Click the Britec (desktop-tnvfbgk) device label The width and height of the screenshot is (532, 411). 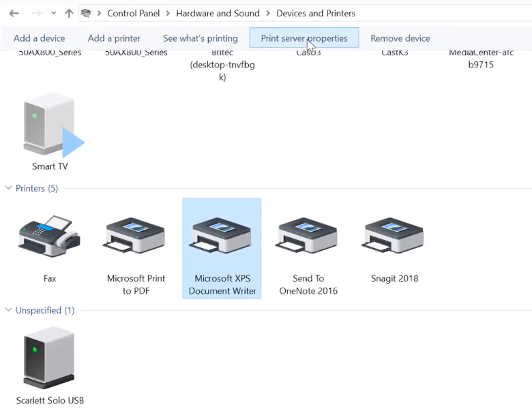pyautogui.click(x=222, y=65)
